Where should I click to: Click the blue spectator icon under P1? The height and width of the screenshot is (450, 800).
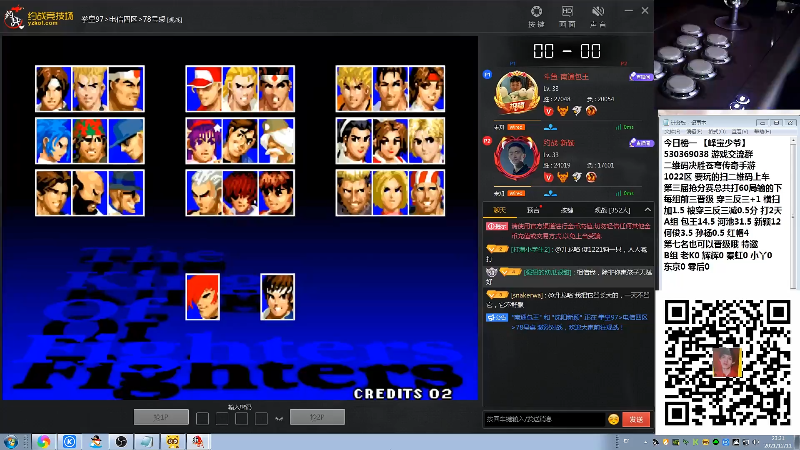pyautogui.click(x=550, y=127)
